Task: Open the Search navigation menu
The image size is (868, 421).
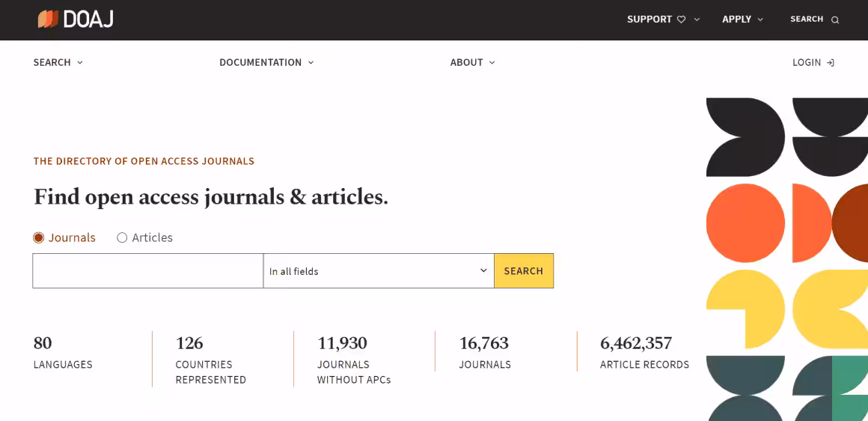Action: click(x=58, y=63)
